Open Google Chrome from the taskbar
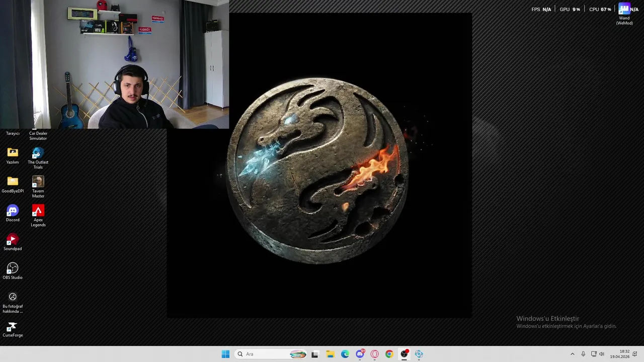The width and height of the screenshot is (644, 362). [389, 354]
